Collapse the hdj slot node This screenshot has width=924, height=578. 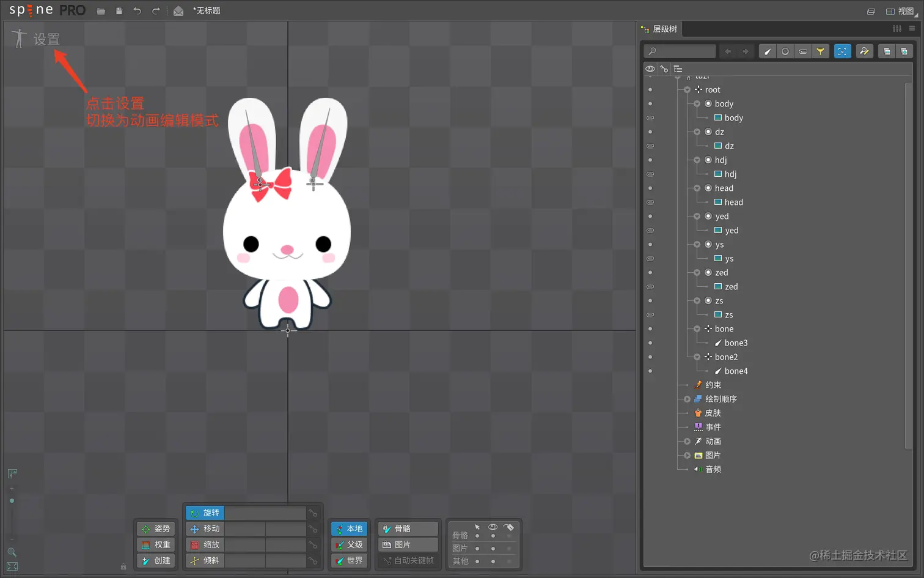tap(697, 160)
